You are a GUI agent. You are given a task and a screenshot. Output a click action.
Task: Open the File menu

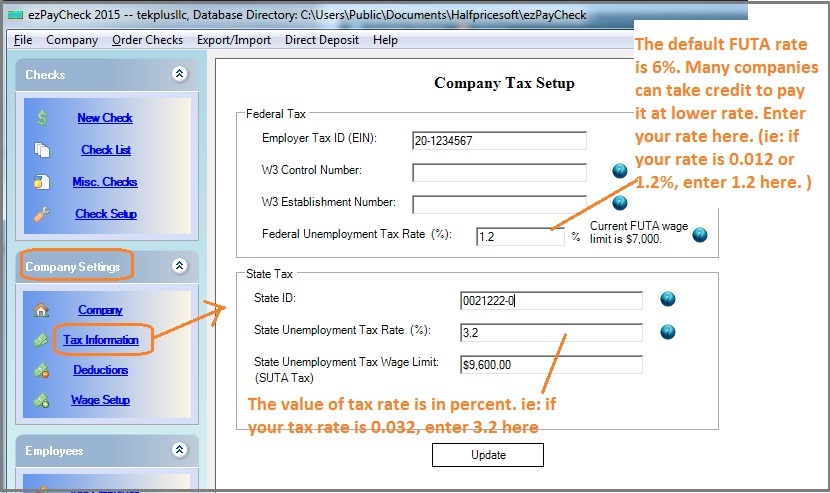click(x=23, y=40)
